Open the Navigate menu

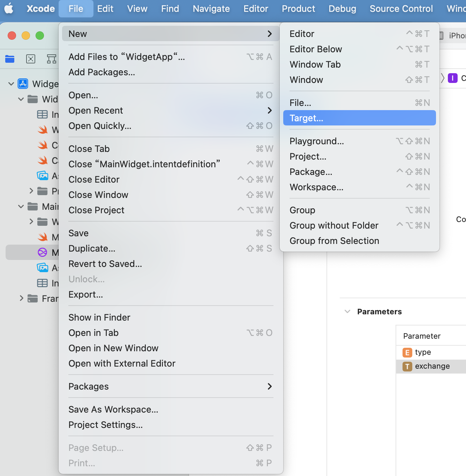pyautogui.click(x=211, y=8)
